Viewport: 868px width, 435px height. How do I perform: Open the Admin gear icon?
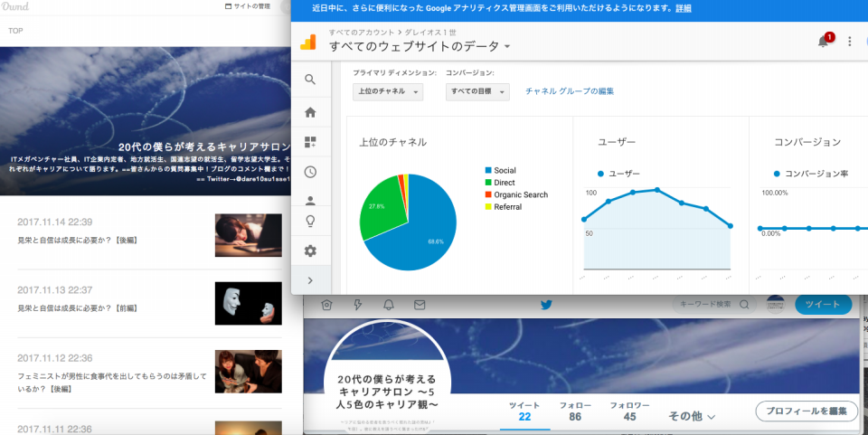point(310,251)
